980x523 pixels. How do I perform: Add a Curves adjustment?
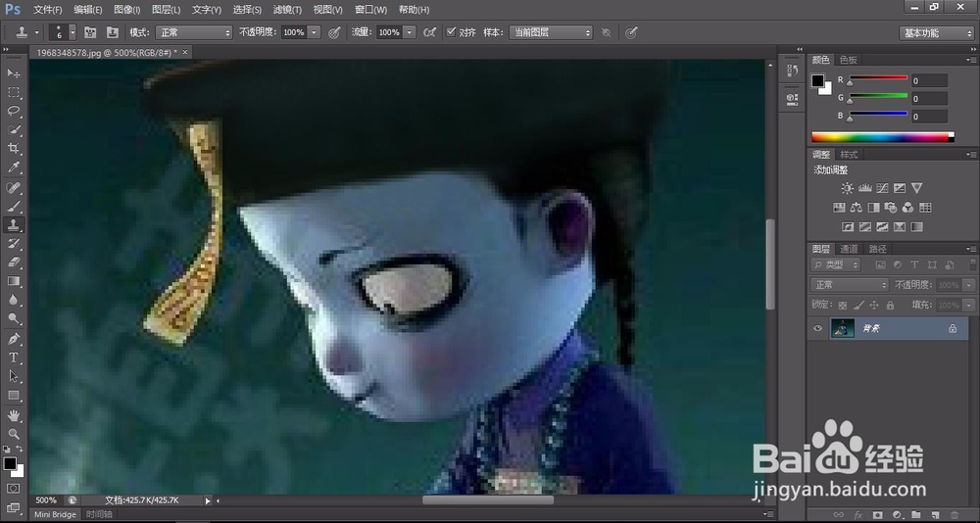click(x=883, y=188)
